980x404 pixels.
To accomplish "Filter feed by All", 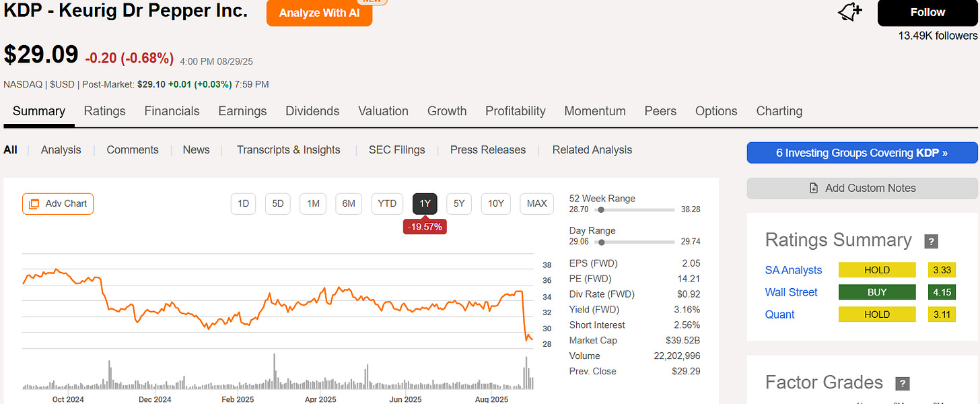I will pyautogui.click(x=10, y=149).
